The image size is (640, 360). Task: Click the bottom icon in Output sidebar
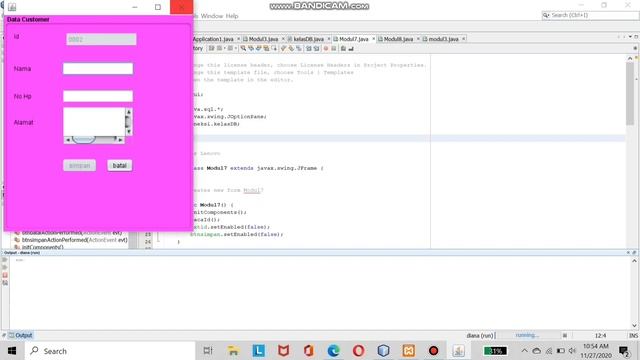(5, 283)
